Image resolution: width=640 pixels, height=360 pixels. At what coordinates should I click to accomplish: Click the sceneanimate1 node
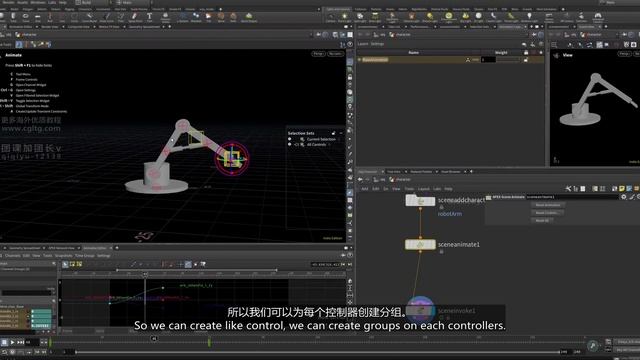click(x=420, y=244)
